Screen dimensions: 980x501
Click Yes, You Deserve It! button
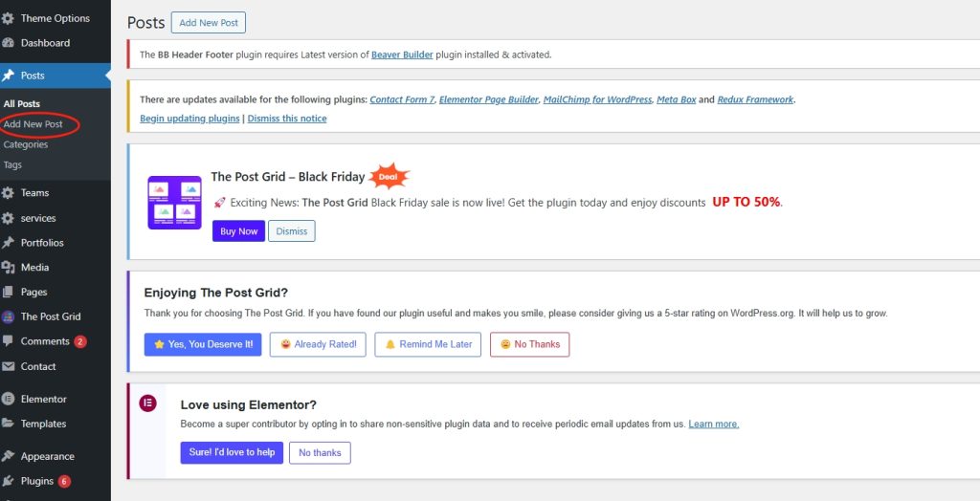tap(202, 344)
